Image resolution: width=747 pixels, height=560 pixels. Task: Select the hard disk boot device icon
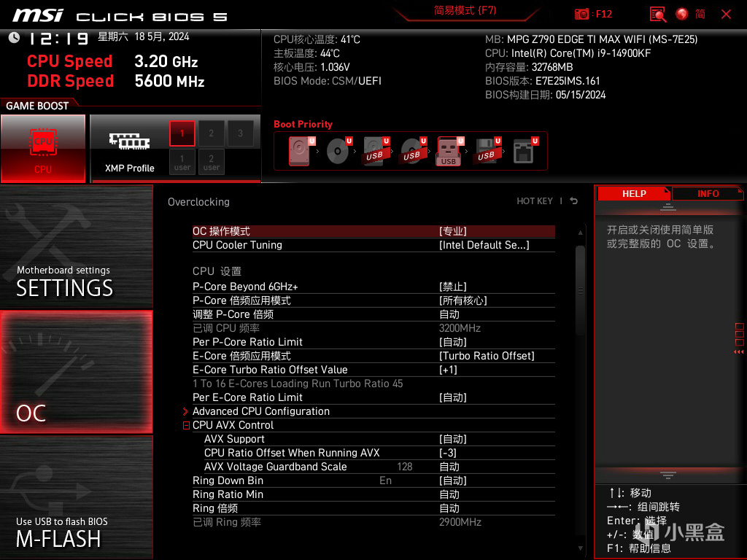300,151
